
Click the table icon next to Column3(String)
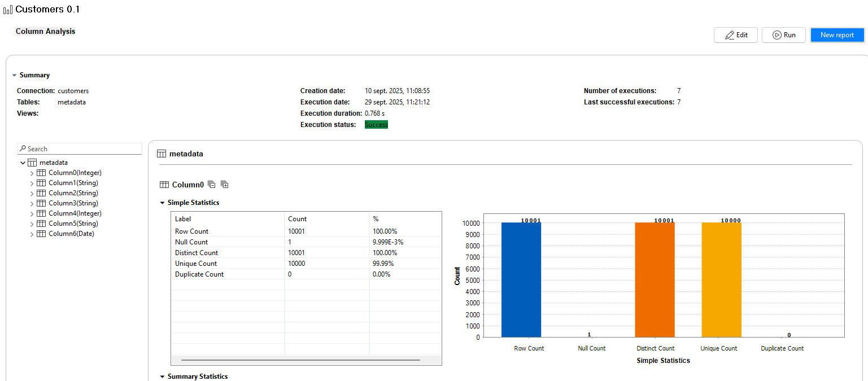click(41, 203)
